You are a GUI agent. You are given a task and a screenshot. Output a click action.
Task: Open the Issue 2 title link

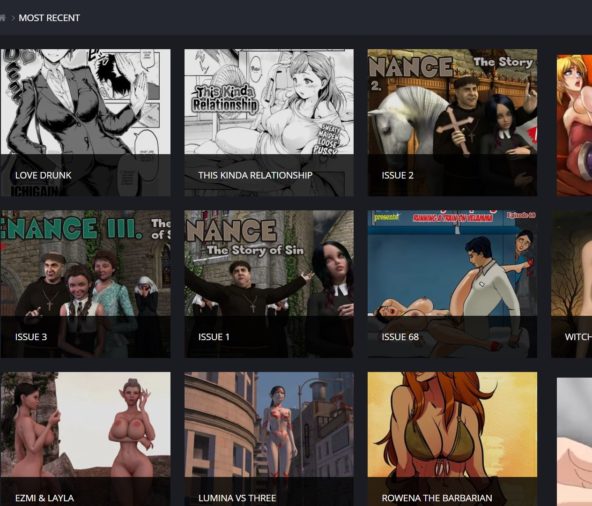click(x=397, y=175)
